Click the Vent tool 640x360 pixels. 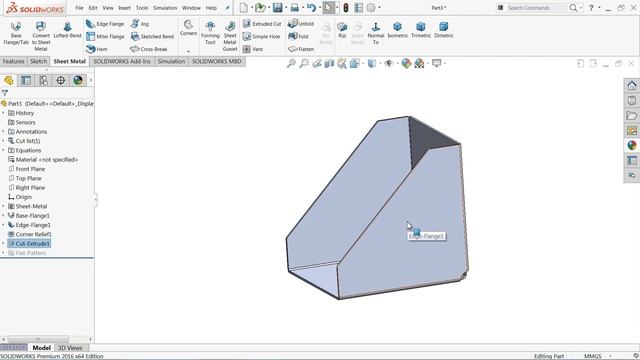click(253, 49)
